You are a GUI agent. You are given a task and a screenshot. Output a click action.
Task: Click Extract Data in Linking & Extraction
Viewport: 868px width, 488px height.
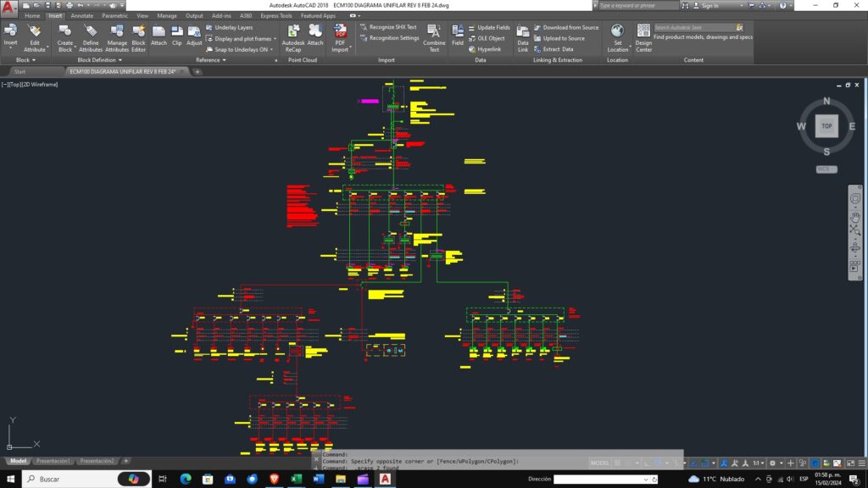click(558, 49)
